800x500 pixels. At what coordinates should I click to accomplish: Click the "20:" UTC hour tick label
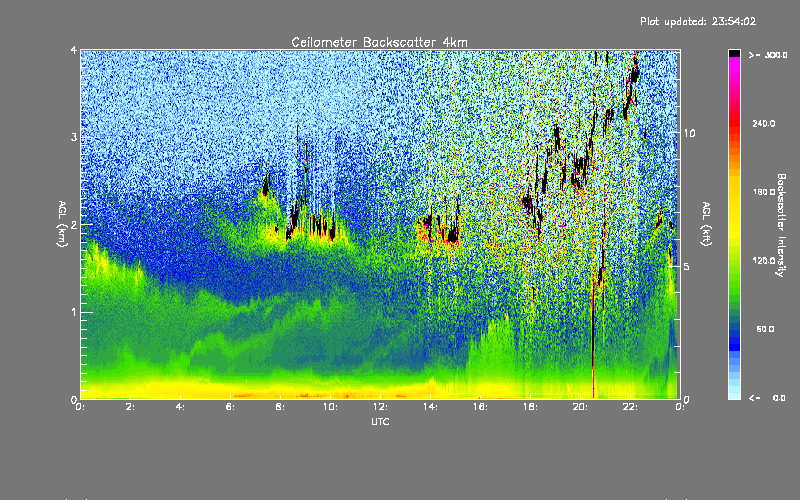(x=580, y=407)
